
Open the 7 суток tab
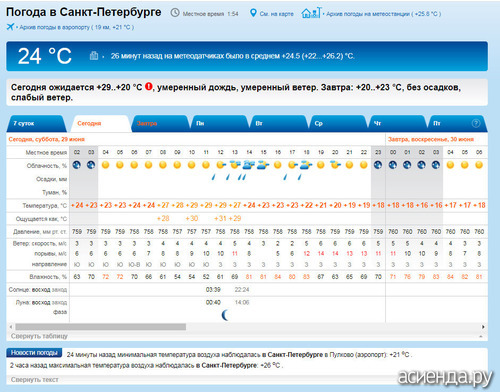24,123
